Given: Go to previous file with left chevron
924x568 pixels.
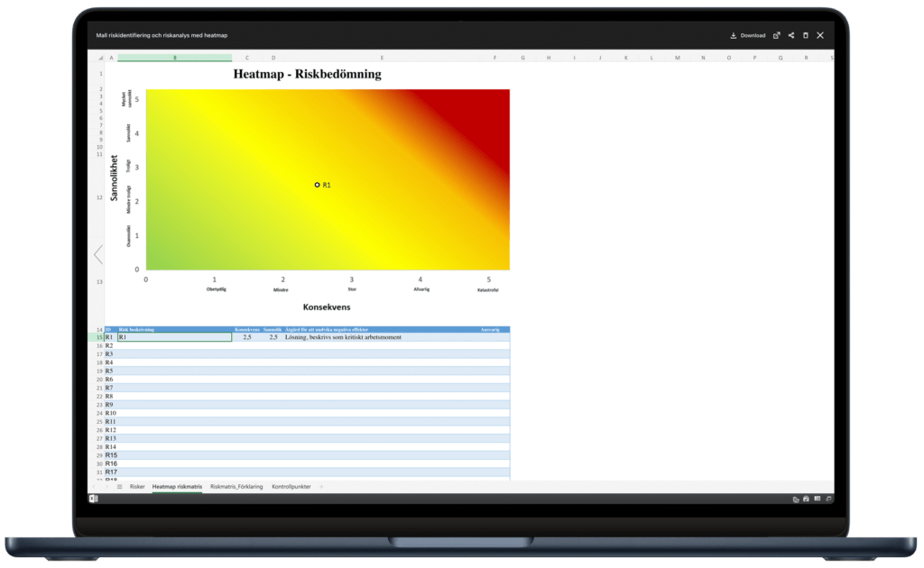Looking at the screenshot, I should coord(98,255).
